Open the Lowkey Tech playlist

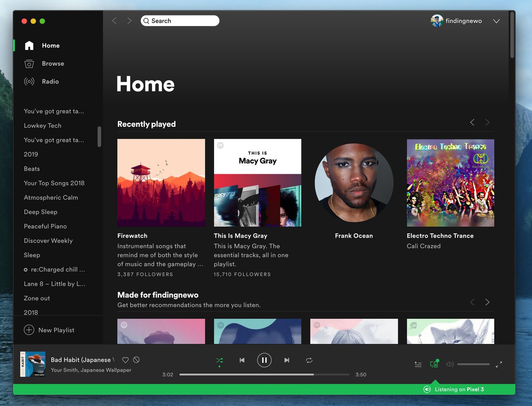tap(43, 125)
